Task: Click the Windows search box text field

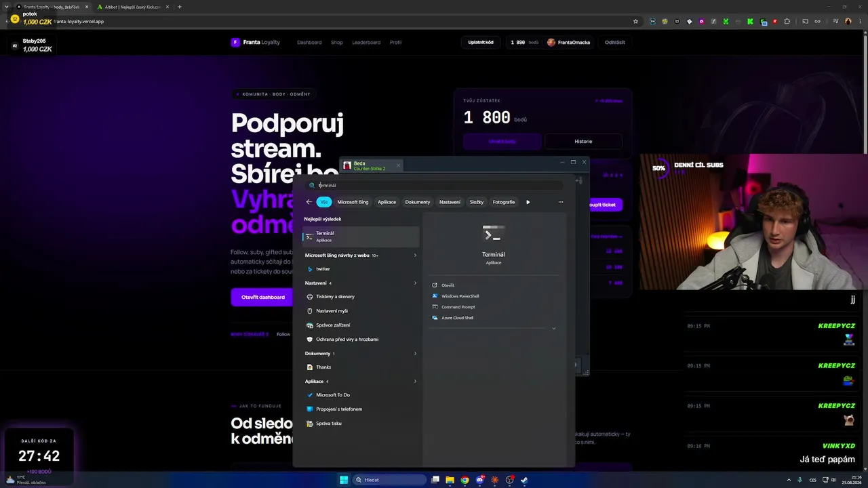Action: click(435, 185)
